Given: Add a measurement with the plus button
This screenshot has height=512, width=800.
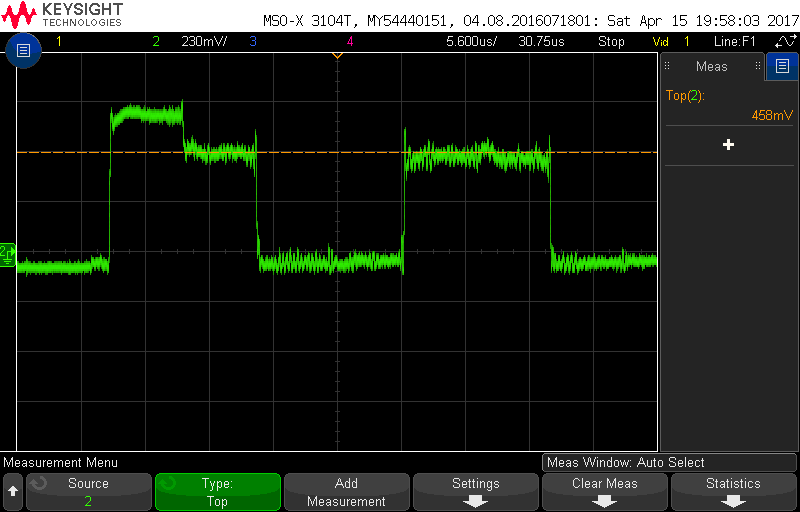Looking at the screenshot, I should pyautogui.click(x=729, y=145).
